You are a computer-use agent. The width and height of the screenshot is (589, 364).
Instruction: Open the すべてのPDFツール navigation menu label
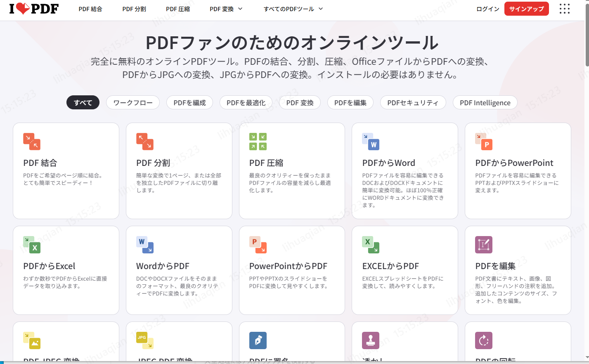289,9
